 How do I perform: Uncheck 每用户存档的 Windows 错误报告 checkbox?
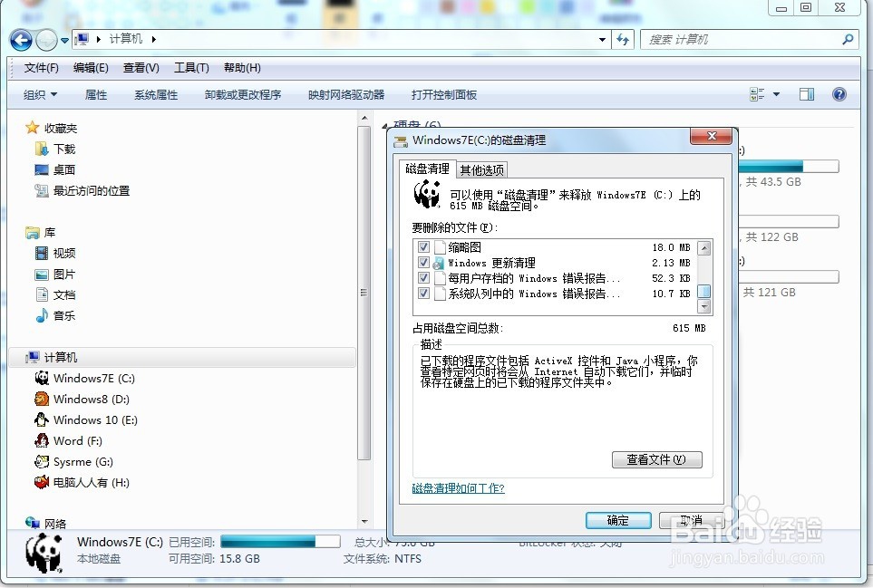pos(423,277)
